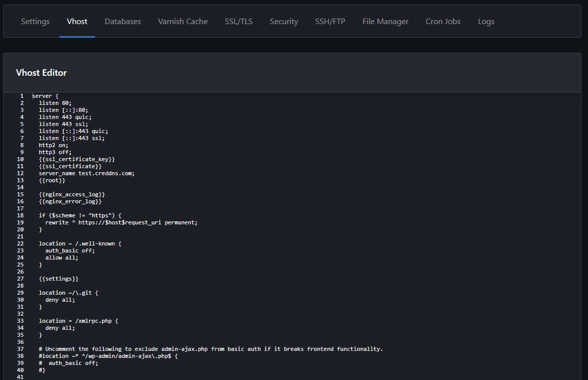Switch to the Databases tab
The height and width of the screenshot is (380, 588).
(x=123, y=22)
